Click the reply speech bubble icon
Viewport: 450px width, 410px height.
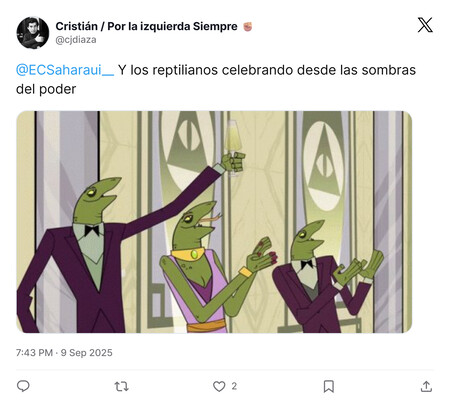23,386
